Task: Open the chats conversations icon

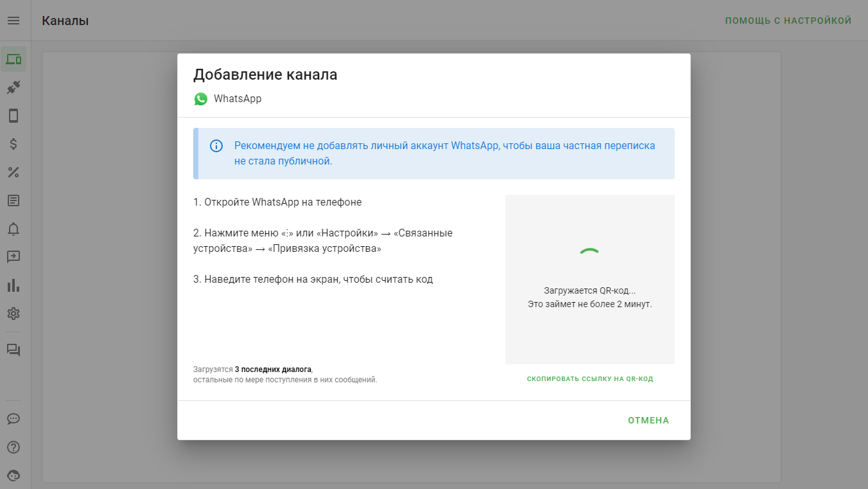Action: coord(13,350)
